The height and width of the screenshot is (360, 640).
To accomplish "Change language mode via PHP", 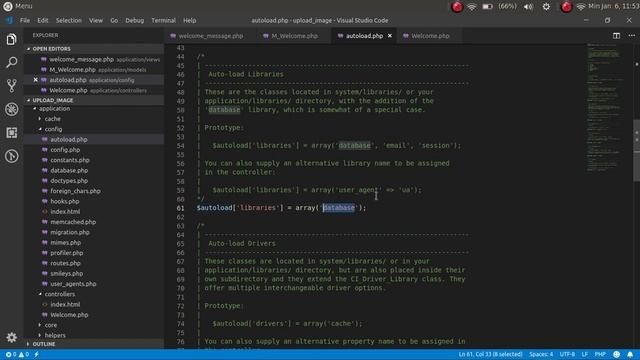I will pos(600,354).
